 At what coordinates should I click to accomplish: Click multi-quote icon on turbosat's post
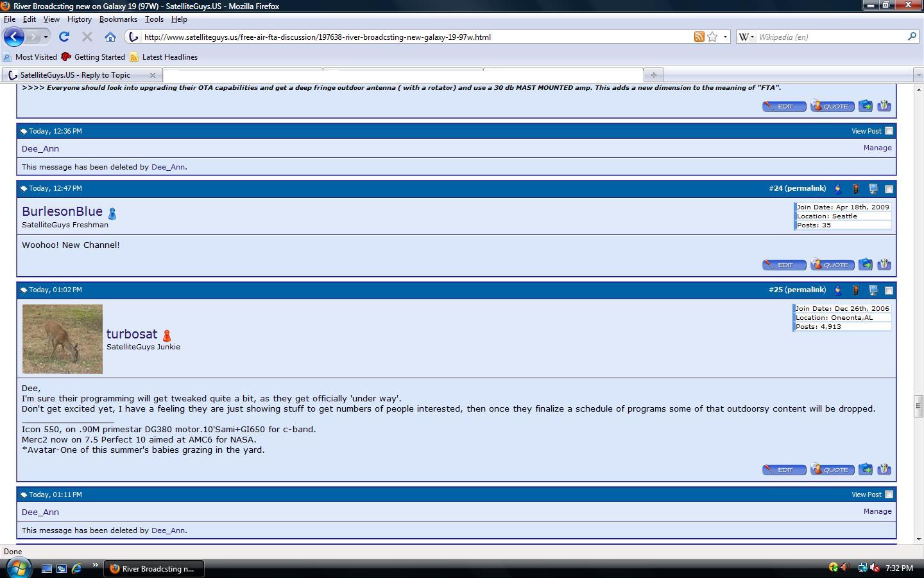(865, 469)
